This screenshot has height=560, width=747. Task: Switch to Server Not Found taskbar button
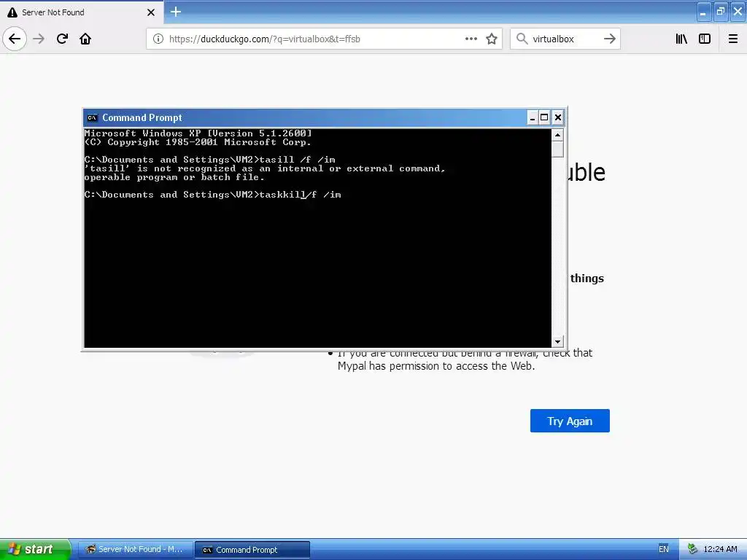coord(135,550)
